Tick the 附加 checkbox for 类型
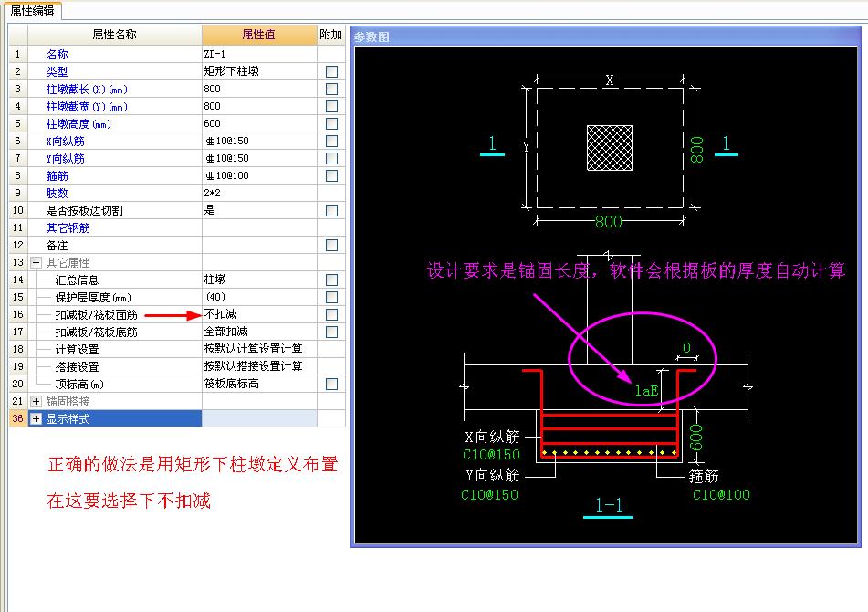This screenshot has height=612, width=868. [331, 71]
